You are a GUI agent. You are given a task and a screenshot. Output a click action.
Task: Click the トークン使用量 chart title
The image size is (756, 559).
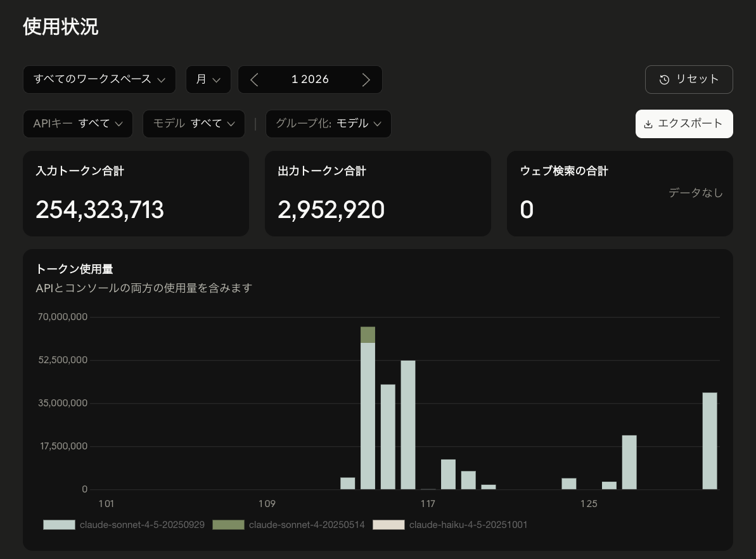[74, 269]
